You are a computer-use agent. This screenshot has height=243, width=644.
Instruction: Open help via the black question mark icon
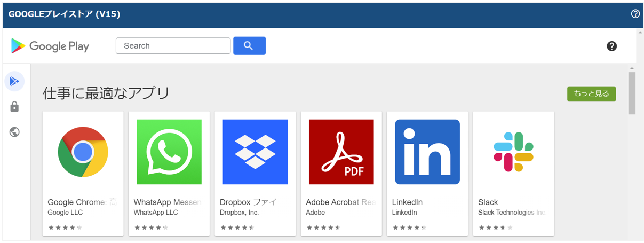[612, 46]
